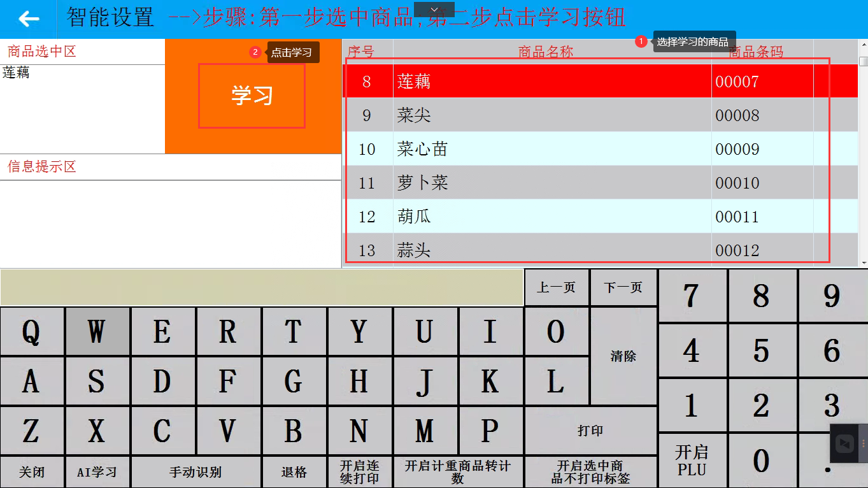The width and height of the screenshot is (868, 488).
Task: Enable continuous printing 开启连续打印
Action: point(359,472)
